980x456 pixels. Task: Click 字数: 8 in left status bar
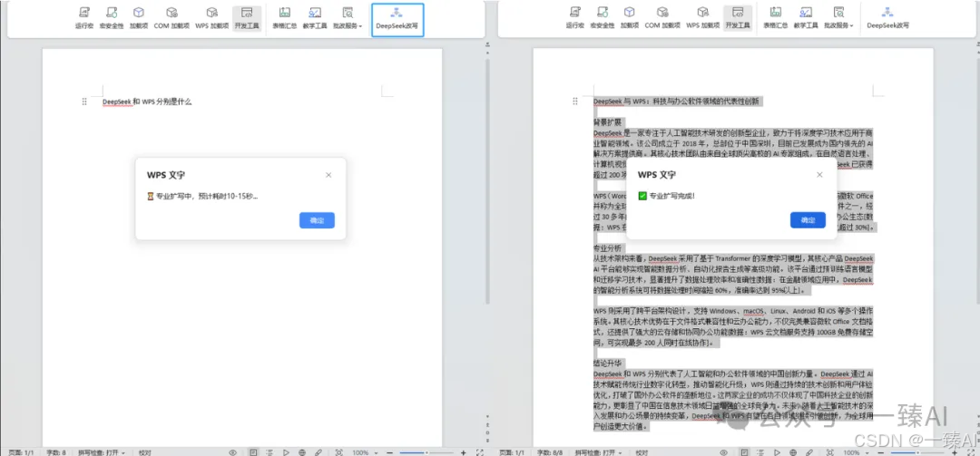pos(55,451)
